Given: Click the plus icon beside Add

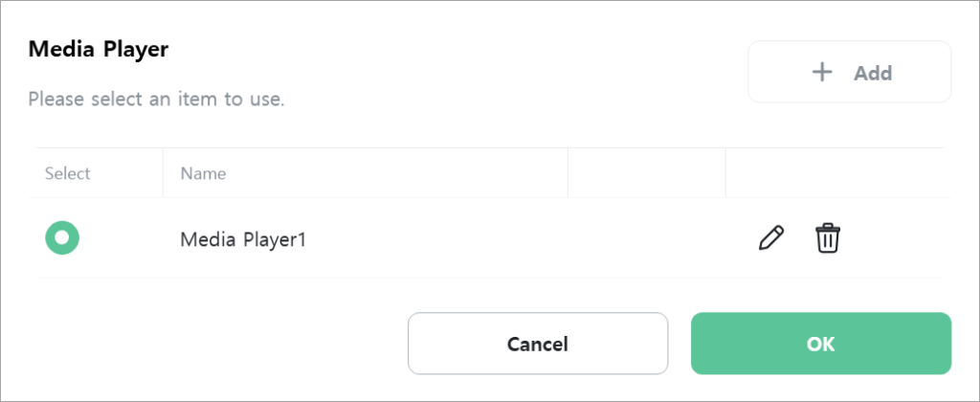Looking at the screenshot, I should tap(822, 73).
